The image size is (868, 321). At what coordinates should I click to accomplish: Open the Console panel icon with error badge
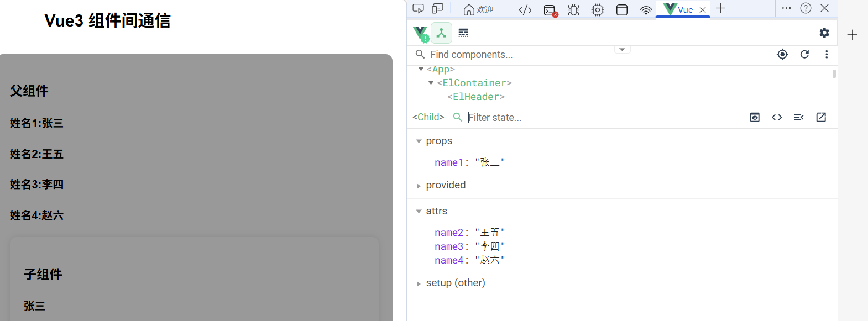click(x=550, y=10)
